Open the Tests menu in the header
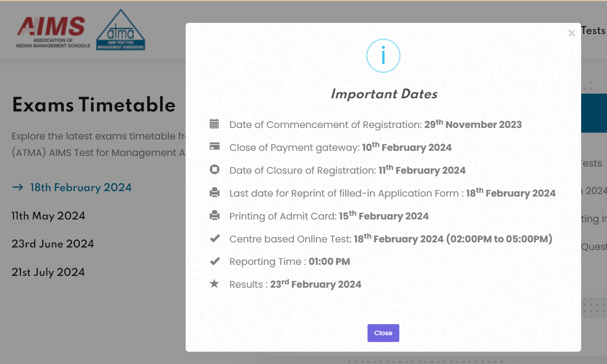Viewport: 607px width, 364px height. (x=593, y=31)
